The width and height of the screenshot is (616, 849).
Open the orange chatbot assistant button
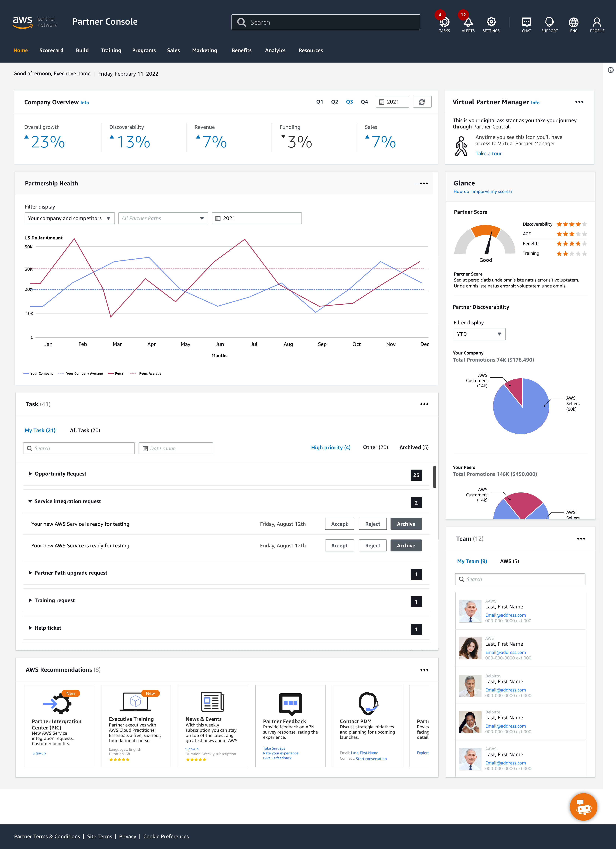(583, 807)
